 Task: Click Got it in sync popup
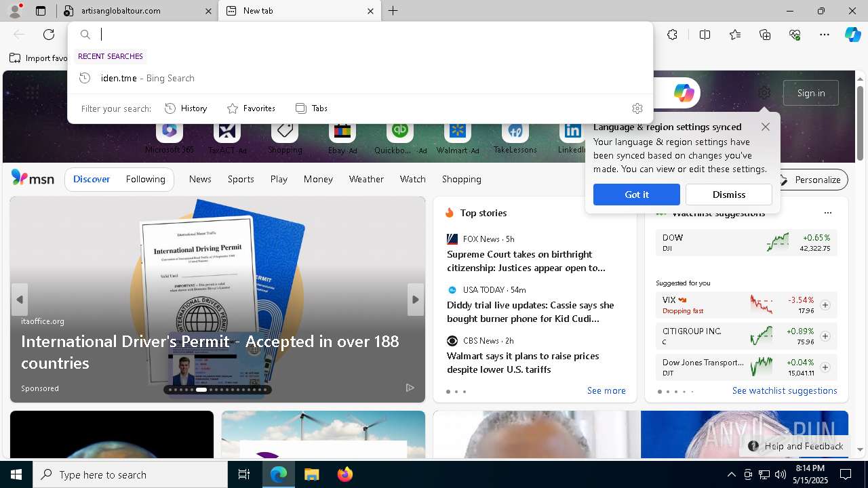(636, 195)
